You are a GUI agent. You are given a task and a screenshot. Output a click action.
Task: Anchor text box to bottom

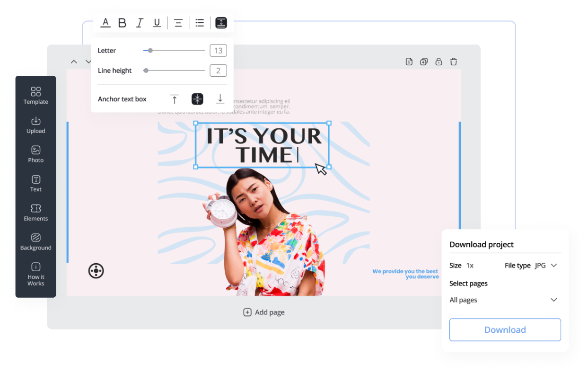(x=220, y=99)
